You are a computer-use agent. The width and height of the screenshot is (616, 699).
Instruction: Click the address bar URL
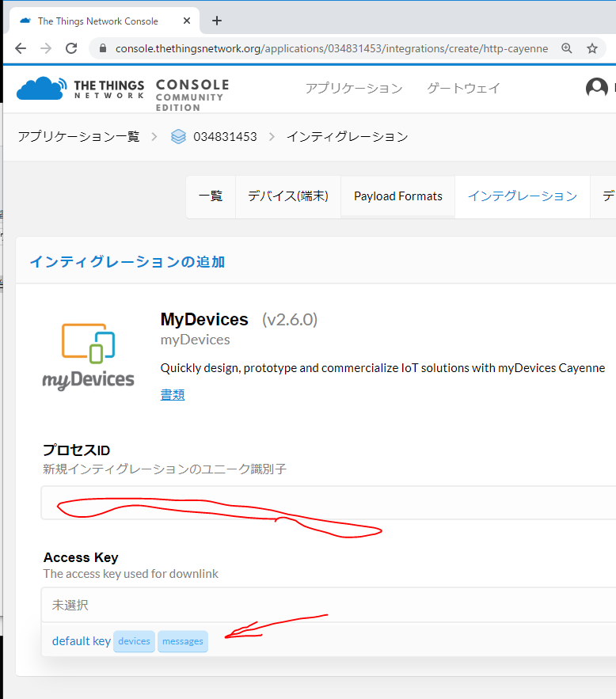coord(332,48)
